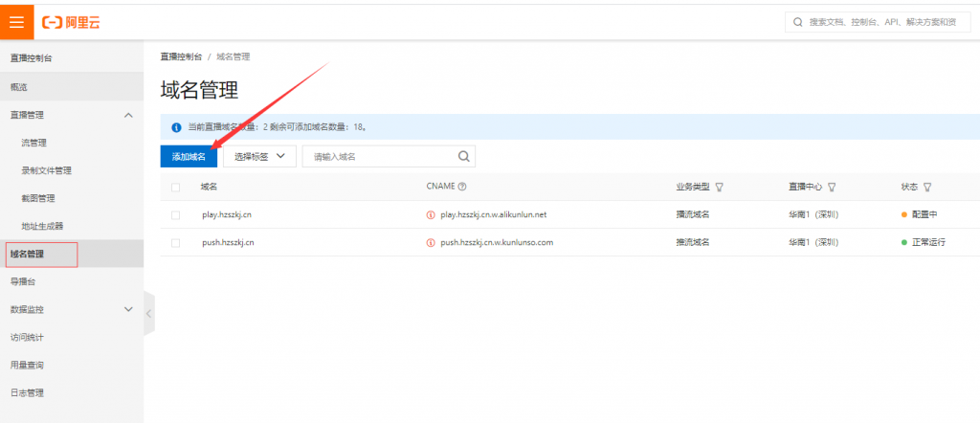Check the play.hzszkj.cn row checkbox
980x423 pixels.
click(175, 215)
